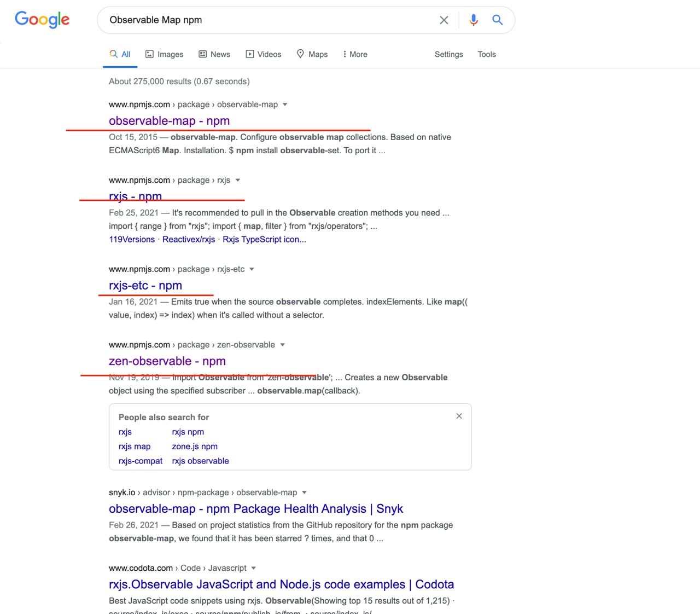Open the zen-observable - npm result

click(x=167, y=361)
